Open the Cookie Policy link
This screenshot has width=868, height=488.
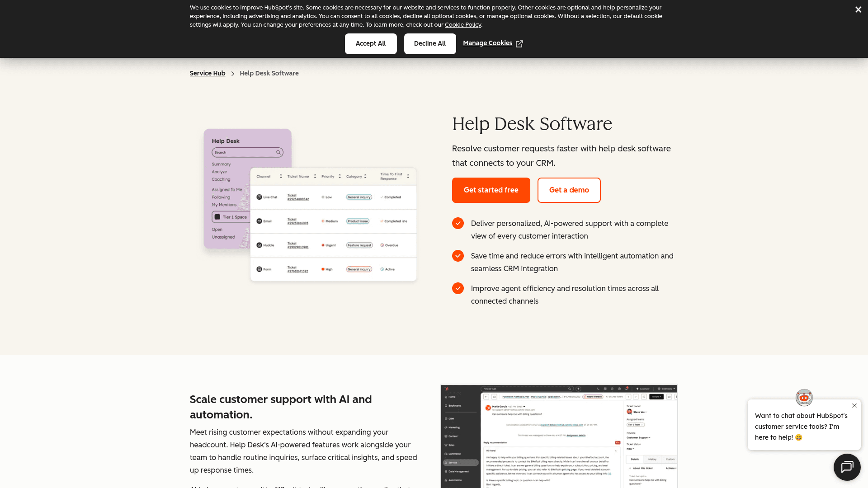click(x=463, y=25)
